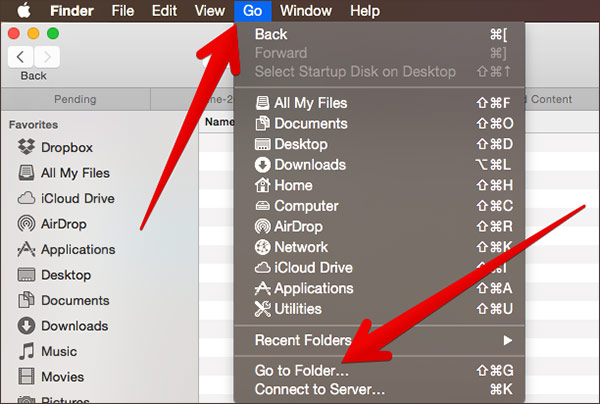Click the Back navigation arrow button

(22, 56)
